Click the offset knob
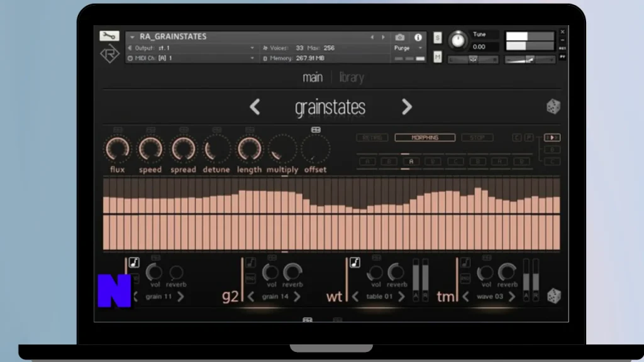The image size is (644, 362). click(x=316, y=149)
